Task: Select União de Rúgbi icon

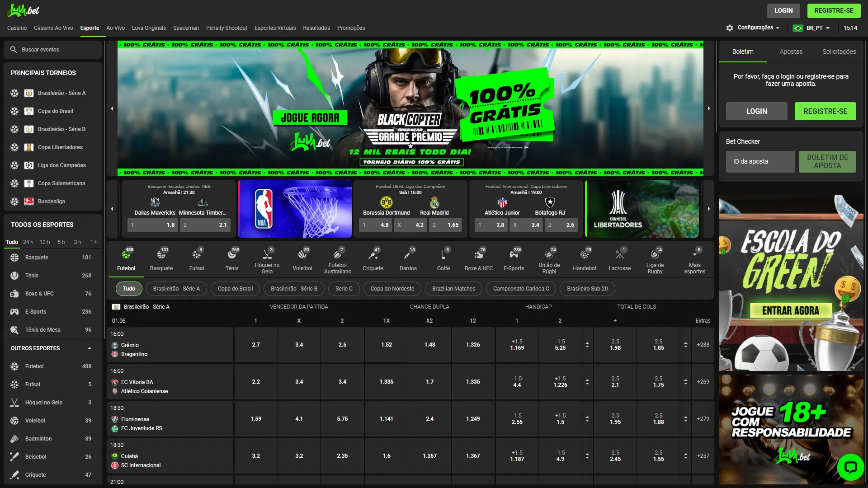Action: pyautogui.click(x=549, y=255)
